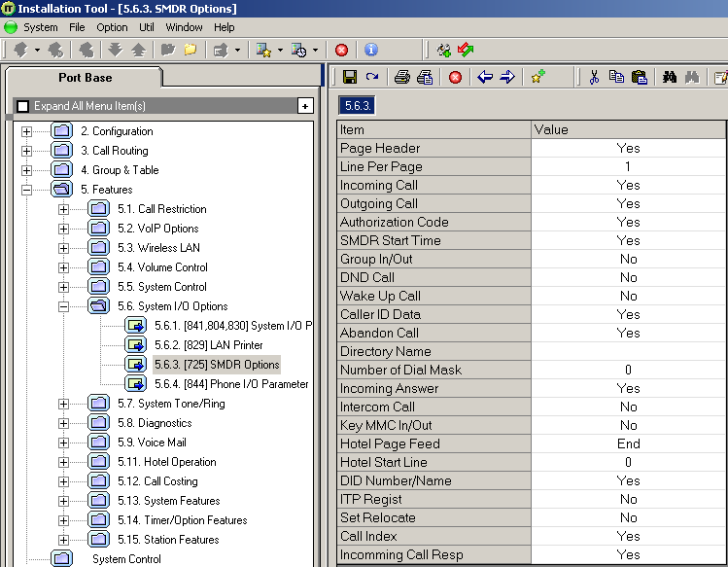Click the star with green plus icon

pyautogui.click(x=537, y=77)
